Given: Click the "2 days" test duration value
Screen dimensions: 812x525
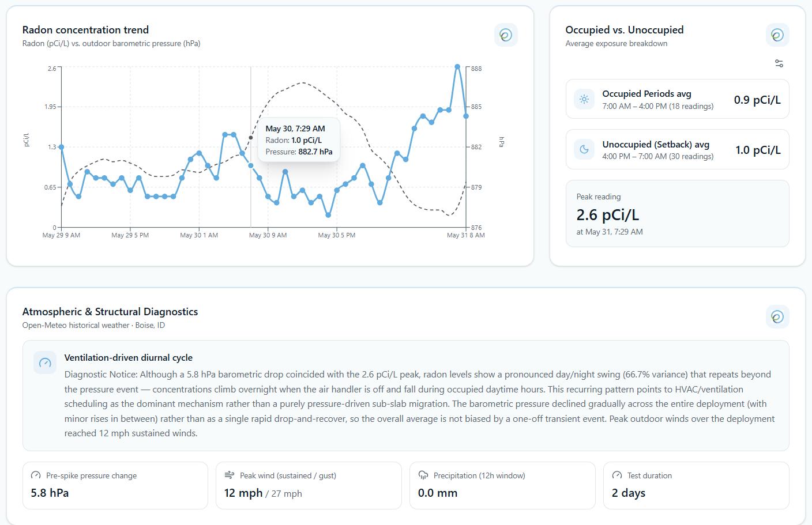Looking at the screenshot, I should (x=629, y=493).
